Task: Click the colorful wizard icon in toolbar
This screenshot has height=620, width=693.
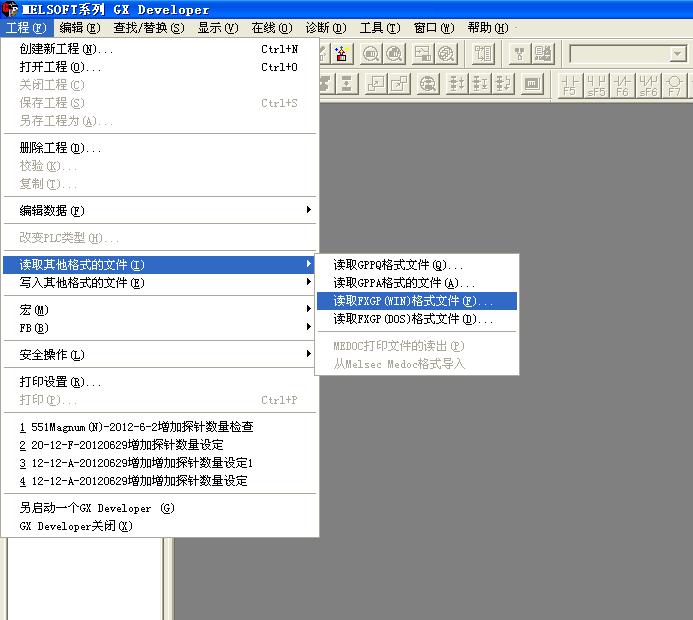Action: click(341, 54)
